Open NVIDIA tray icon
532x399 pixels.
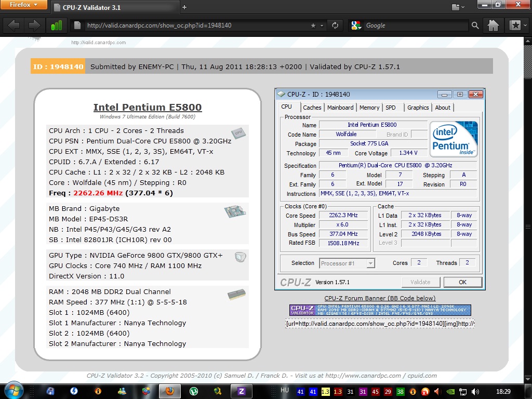450,392
